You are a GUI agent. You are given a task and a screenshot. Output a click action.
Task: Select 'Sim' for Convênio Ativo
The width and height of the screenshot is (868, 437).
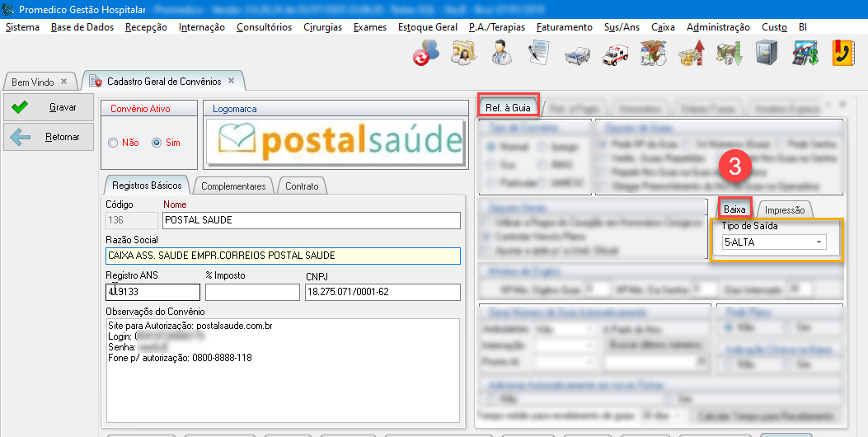[157, 143]
